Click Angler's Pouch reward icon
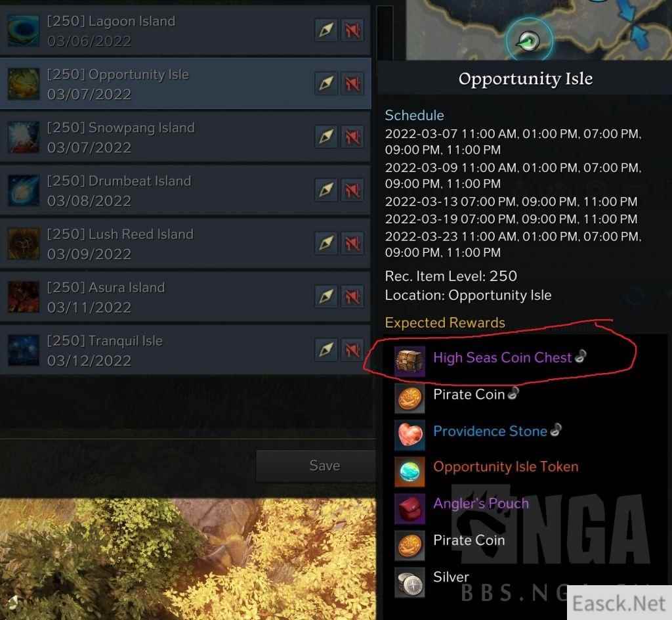The height and width of the screenshot is (620, 672). [x=409, y=508]
